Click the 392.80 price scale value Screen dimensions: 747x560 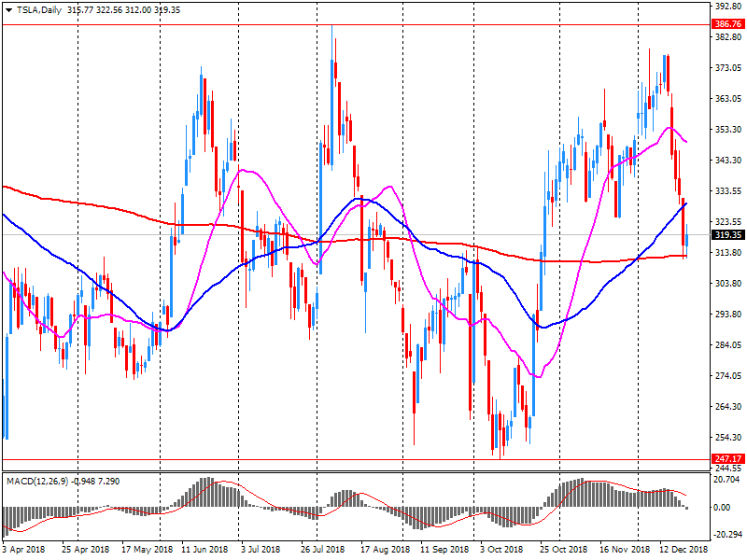click(728, 7)
